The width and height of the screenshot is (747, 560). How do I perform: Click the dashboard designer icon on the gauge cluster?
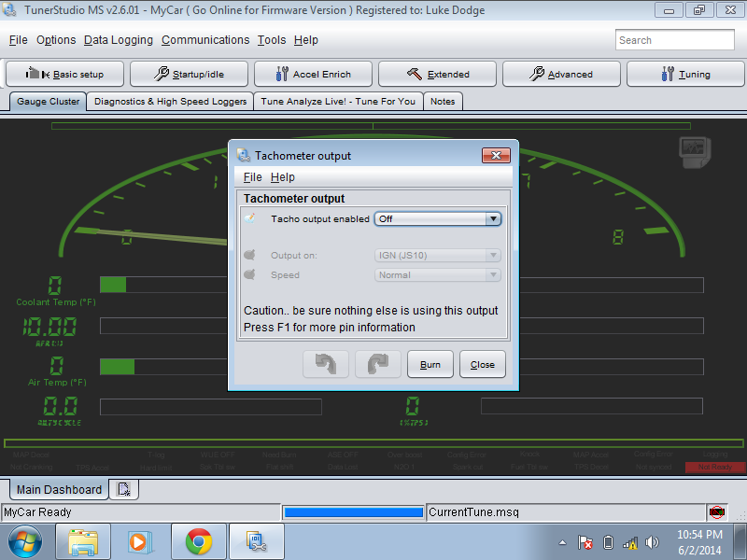point(695,152)
